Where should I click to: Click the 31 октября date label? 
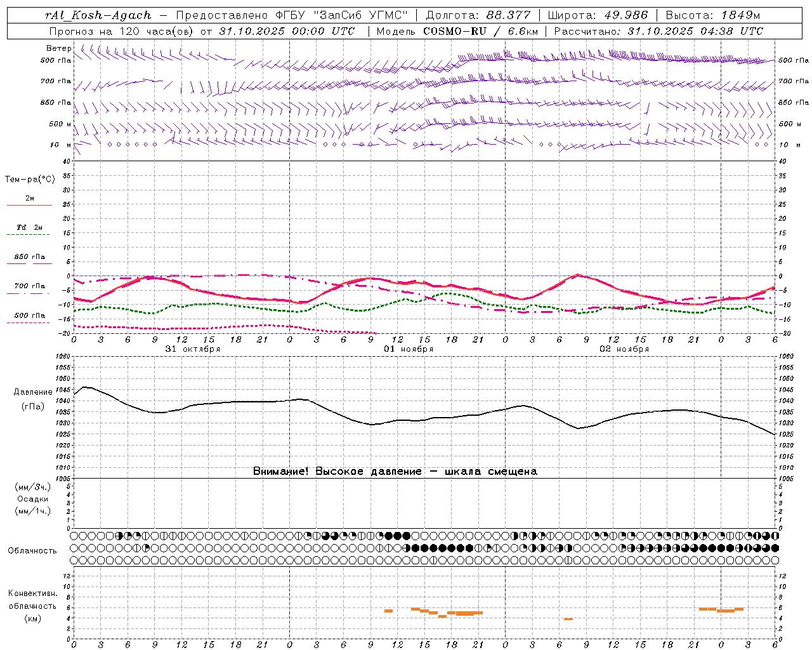(x=193, y=349)
